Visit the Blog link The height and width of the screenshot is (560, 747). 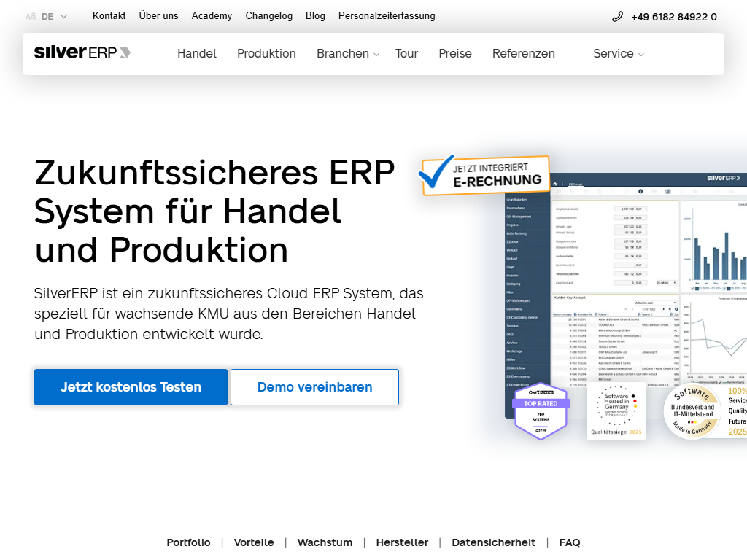tap(315, 16)
